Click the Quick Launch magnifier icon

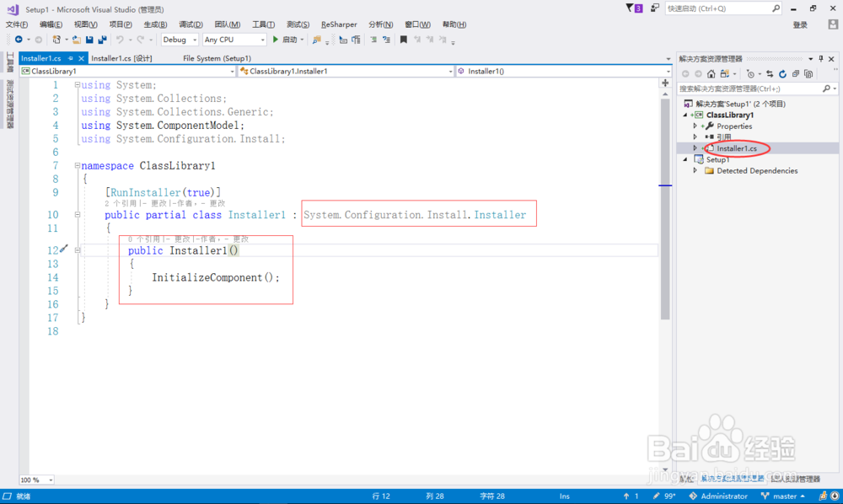(776, 8)
